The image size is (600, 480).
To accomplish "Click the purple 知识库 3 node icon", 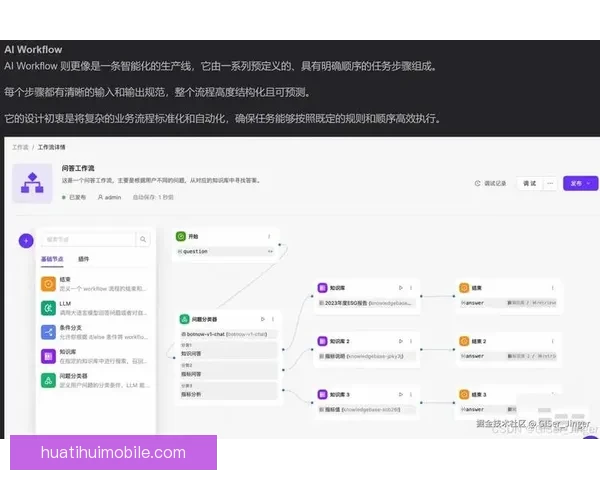I will click(323, 394).
